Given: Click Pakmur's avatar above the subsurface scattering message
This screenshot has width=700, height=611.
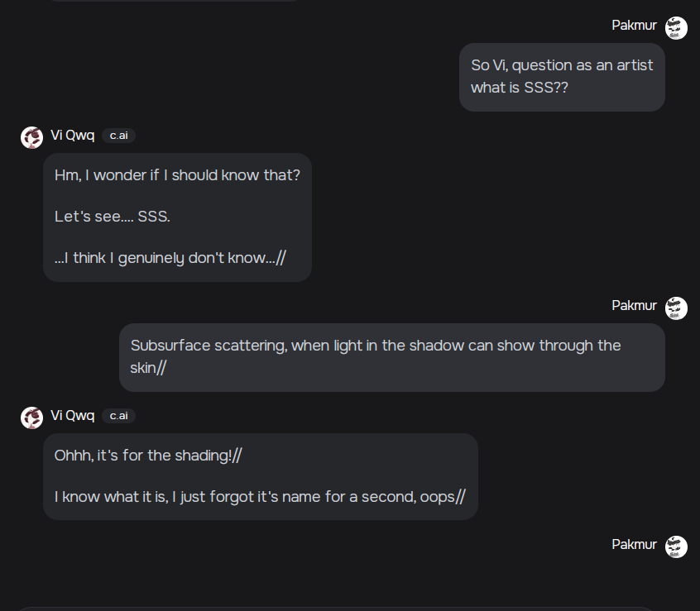Looking at the screenshot, I should click(676, 308).
